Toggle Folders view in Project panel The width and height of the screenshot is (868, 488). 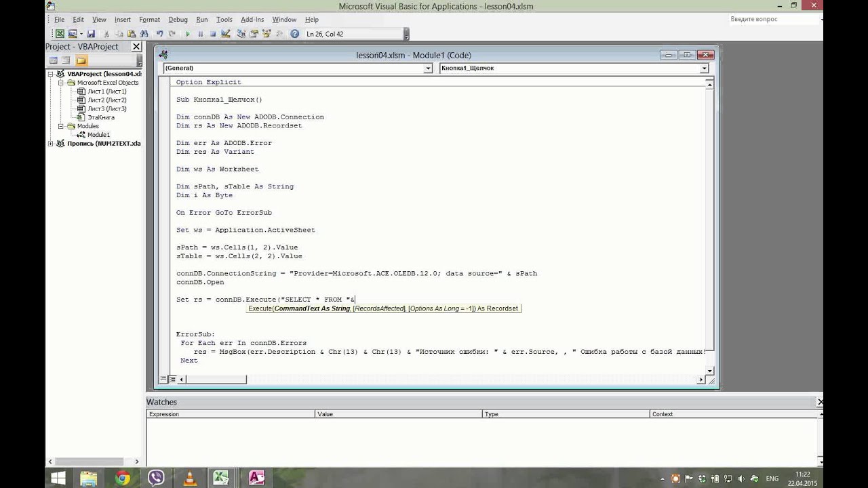81,60
